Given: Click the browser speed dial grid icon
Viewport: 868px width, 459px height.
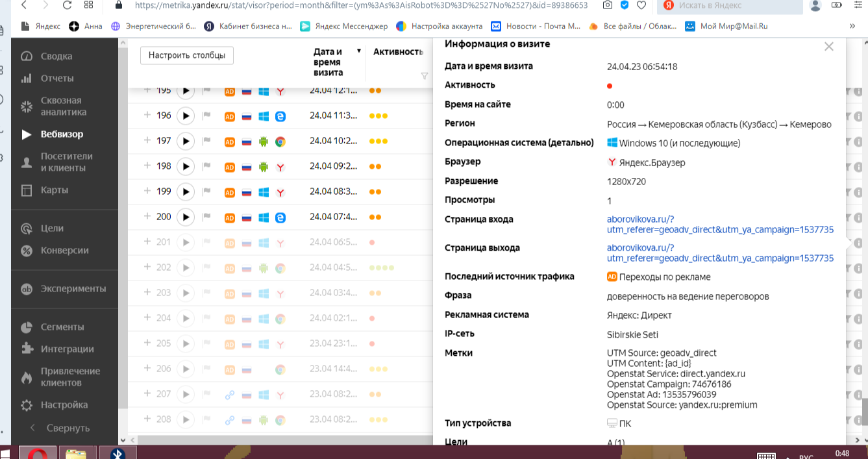Looking at the screenshot, I should point(89,5).
